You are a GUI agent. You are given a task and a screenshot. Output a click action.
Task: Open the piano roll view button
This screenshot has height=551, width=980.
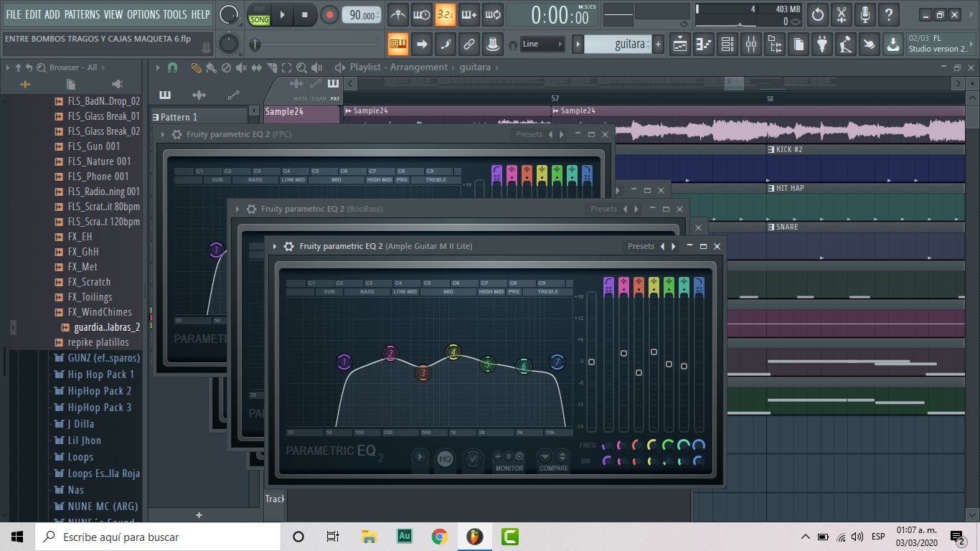tap(704, 44)
